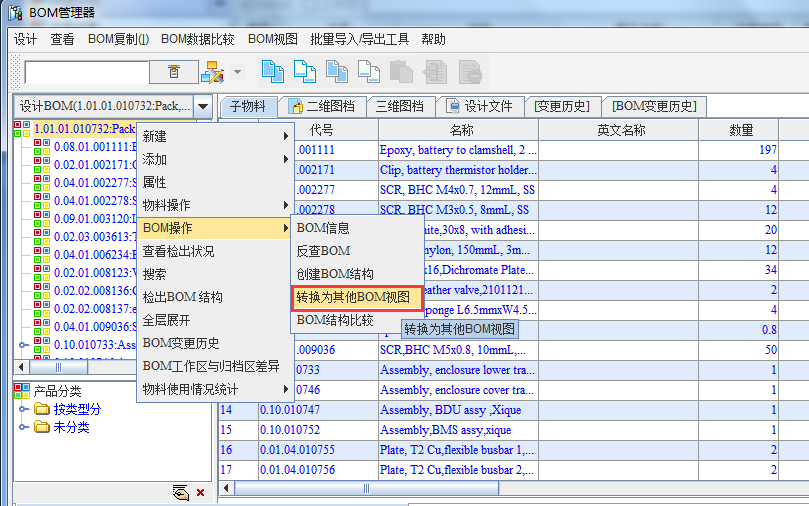The height and width of the screenshot is (506, 809).
Task: Expand the 未分类 category node
Action: click(x=23, y=427)
